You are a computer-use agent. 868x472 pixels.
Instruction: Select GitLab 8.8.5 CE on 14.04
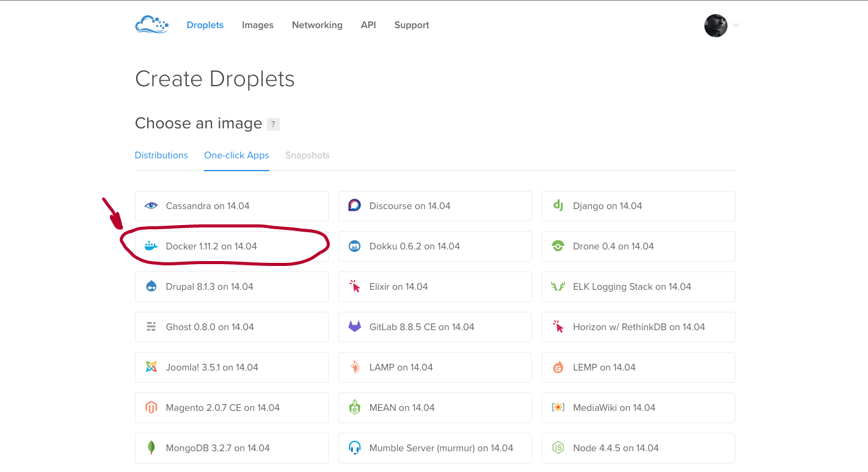click(435, 327)
